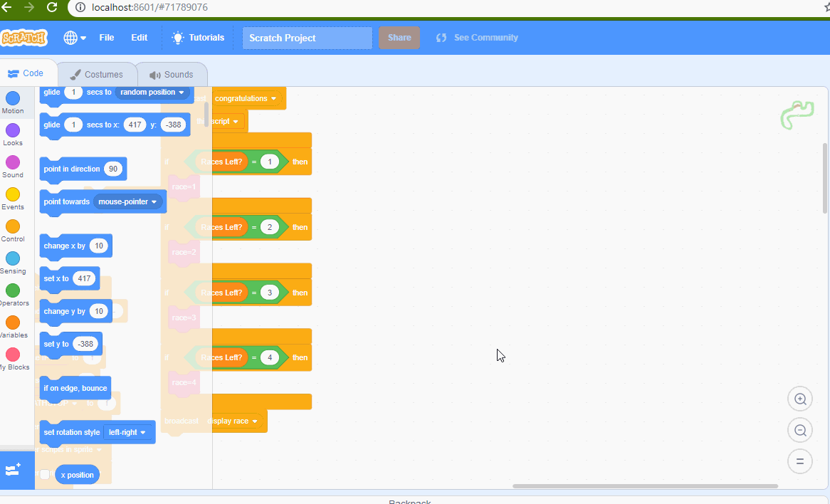This screenshot has height=504, width=830.
Task: Click the glide block x value 417
Action: click(x=135, y=125)
